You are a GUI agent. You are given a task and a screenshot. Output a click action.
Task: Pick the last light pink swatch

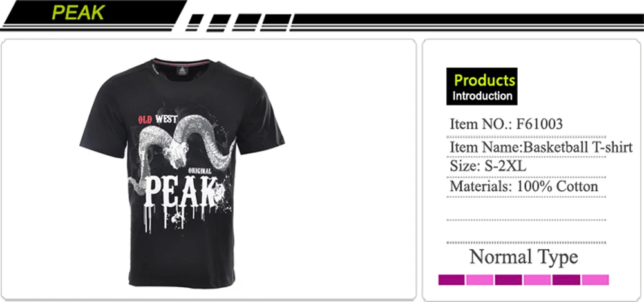[595, 280]
